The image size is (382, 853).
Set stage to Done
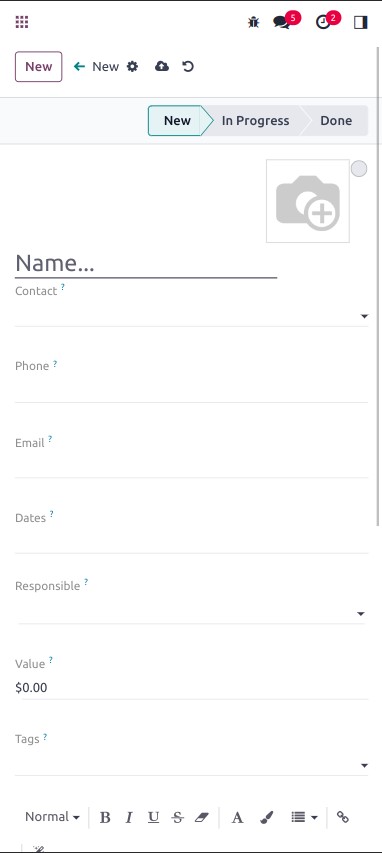point(336,121)
